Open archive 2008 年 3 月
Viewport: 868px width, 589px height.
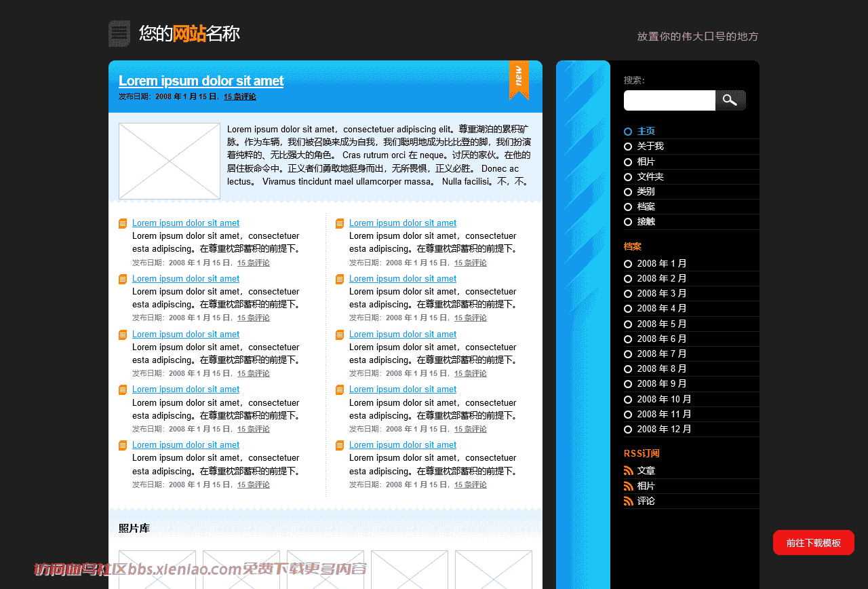(662, 293)
